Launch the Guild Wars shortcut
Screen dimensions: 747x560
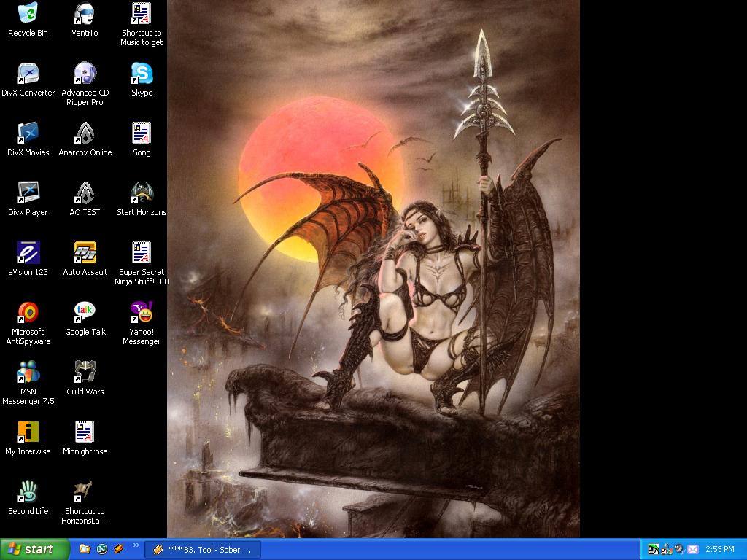(x=85, y=373)
